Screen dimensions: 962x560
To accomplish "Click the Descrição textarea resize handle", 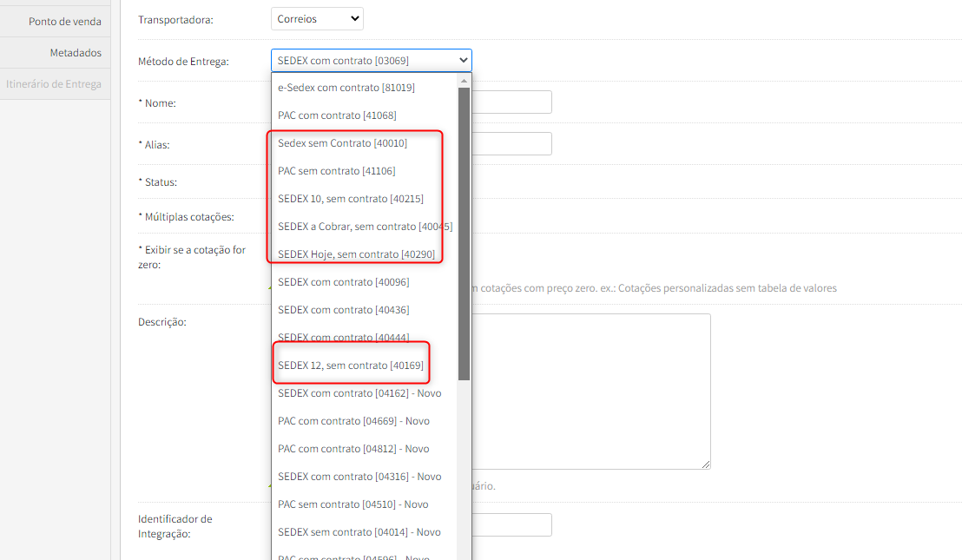I will [x=706, y=464].
